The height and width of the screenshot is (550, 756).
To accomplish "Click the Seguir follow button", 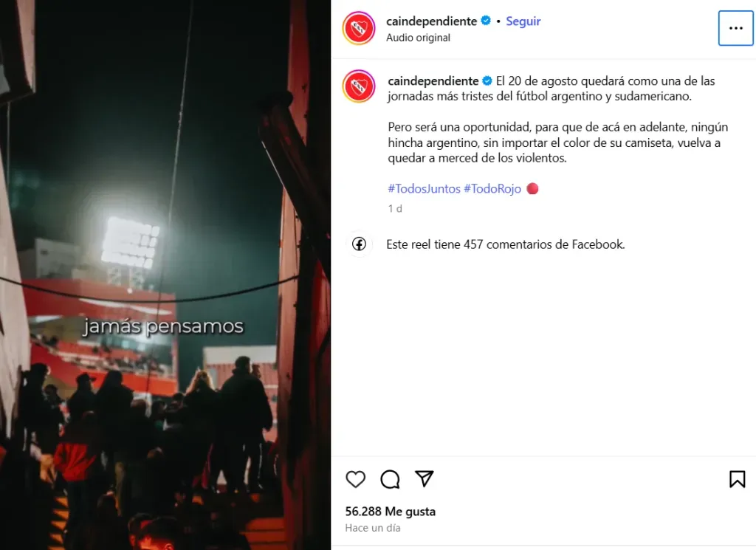I will pos(523,21).
